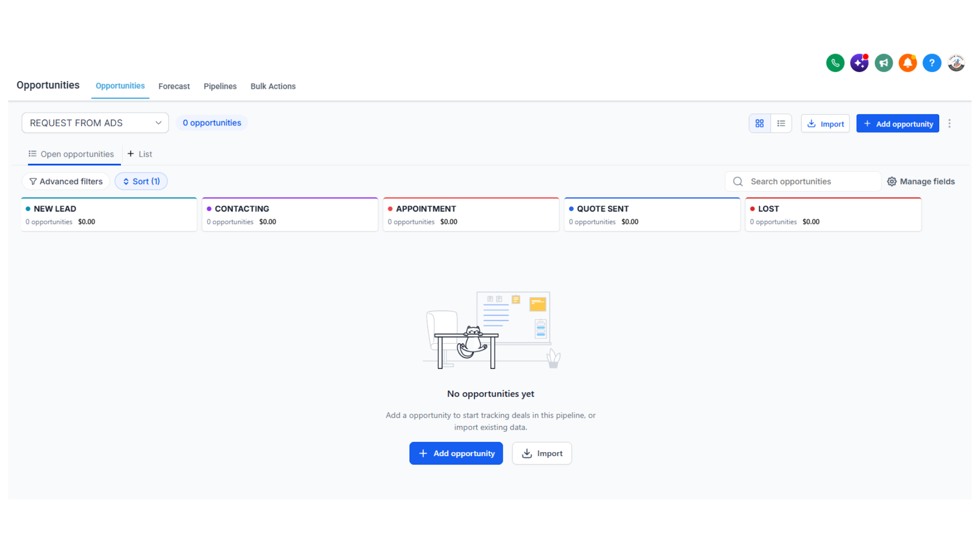The image size is (980, 551).
Task: Click the Import button in empty state
Action: [542, 453]
